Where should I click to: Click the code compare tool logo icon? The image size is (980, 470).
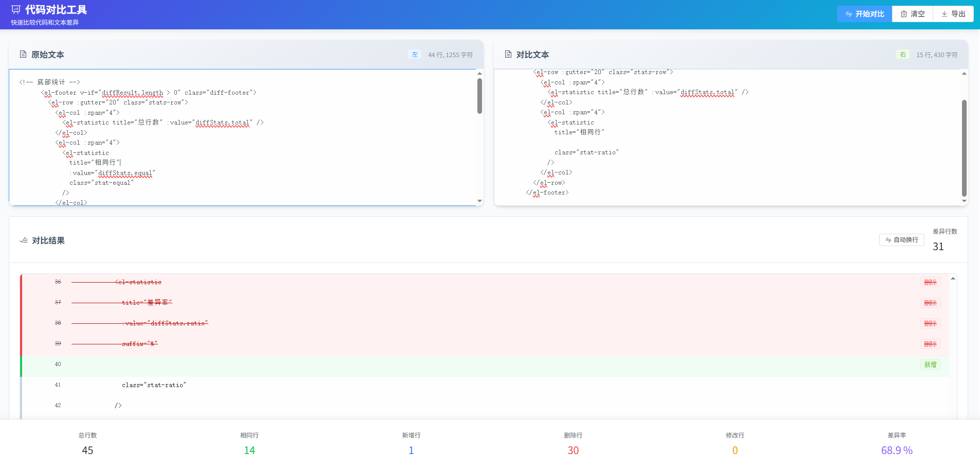pos(16,10)
